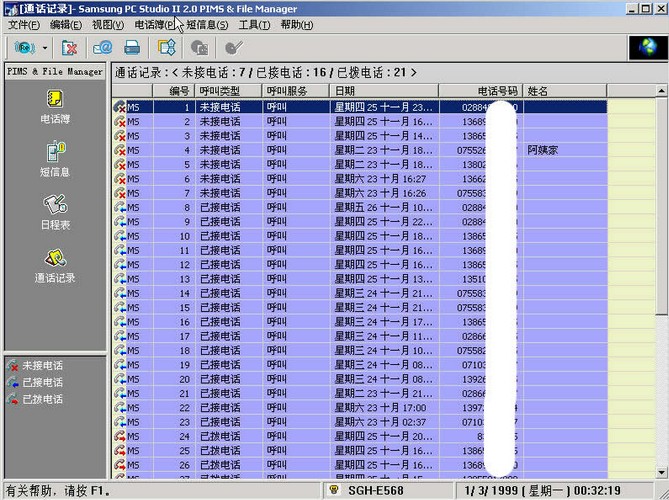Click row number 19 cell

[174, 365]
